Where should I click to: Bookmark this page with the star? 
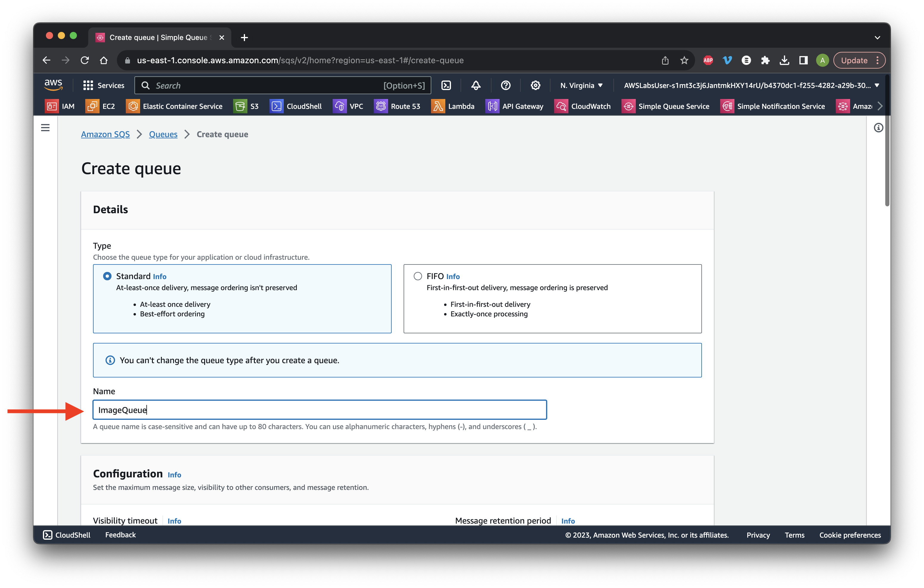click(684, 60)
